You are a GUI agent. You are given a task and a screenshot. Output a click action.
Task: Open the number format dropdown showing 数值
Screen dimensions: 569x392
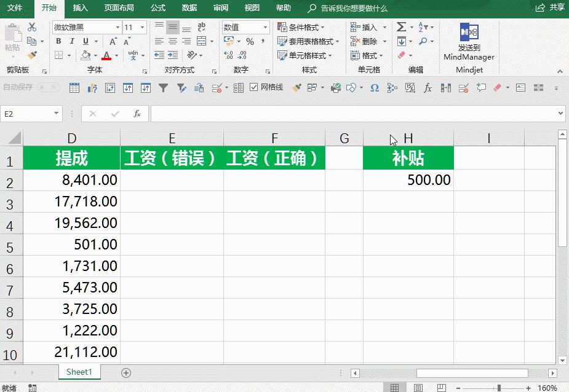[x=266, y=27]
